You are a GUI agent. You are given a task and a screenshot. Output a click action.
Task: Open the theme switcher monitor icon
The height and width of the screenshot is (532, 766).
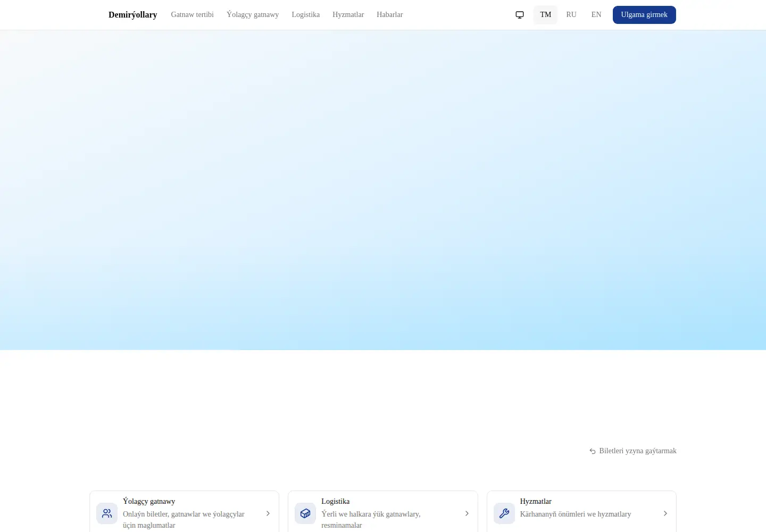tap(520, 15)
